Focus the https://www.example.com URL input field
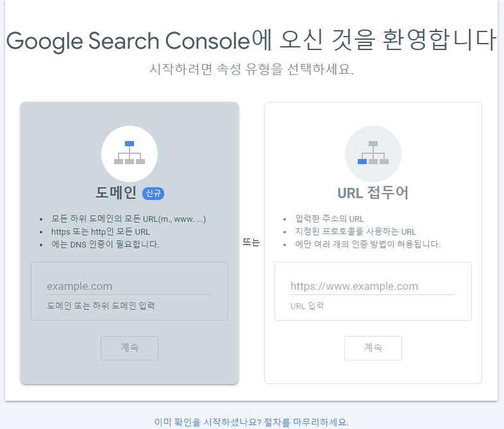The height and width of the screenshot is (429, 504). pyautogui.click(x=373, y=286)
